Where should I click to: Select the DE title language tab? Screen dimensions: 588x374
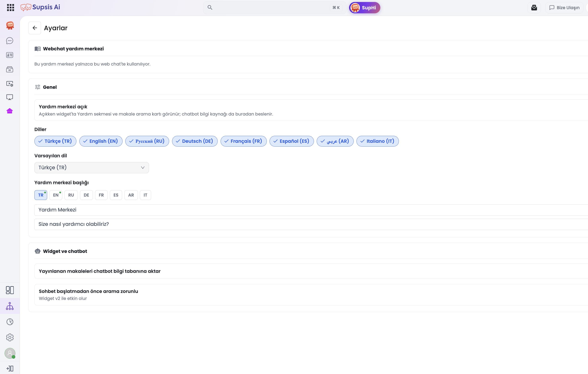pyautogui.click(x=87, y=195)
